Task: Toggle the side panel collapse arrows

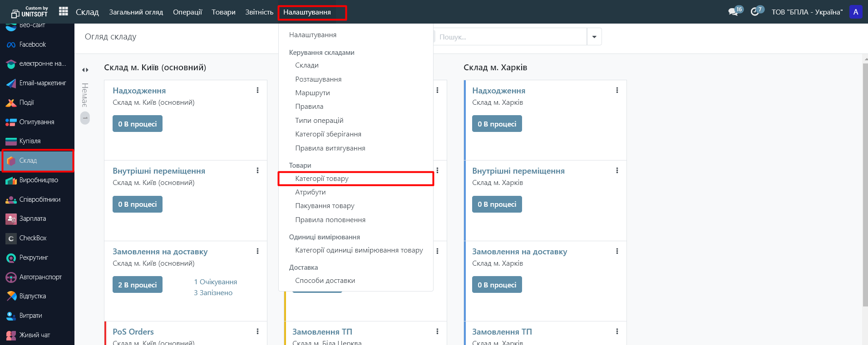Action: click(x=85, y=70)
